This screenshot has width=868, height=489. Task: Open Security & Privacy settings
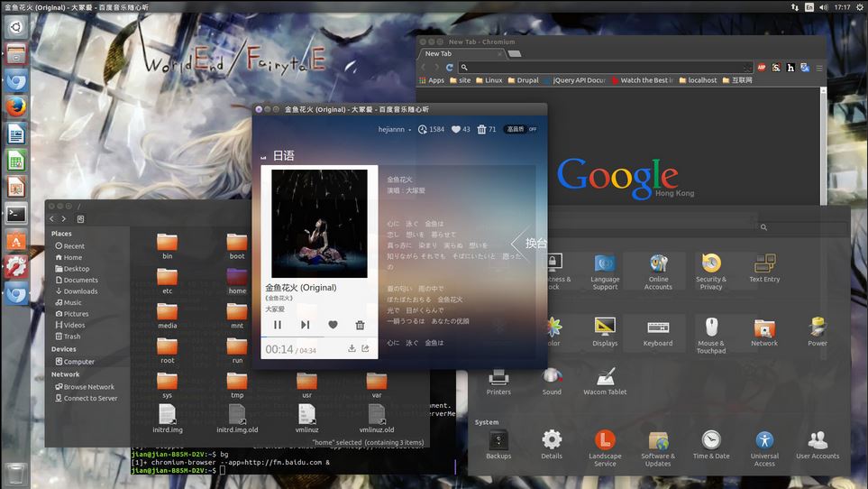(711, 272)
